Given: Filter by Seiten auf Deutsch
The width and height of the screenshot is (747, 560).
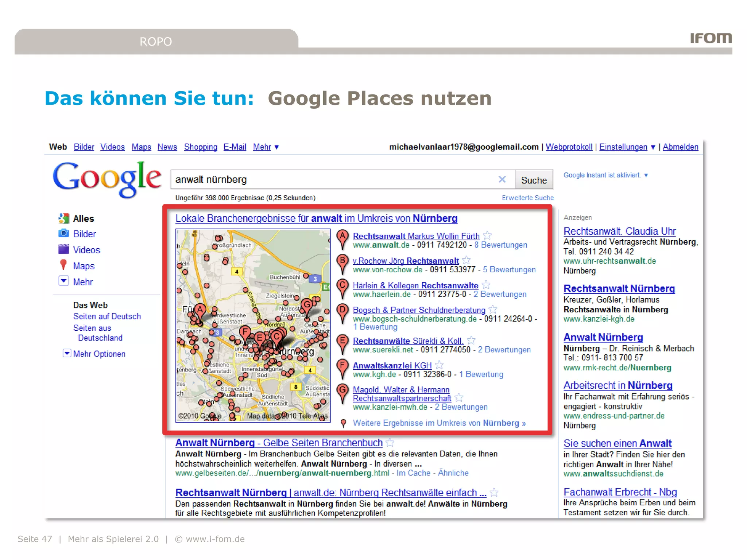Looking at the screenshot, I should click(x=107, y=316).
